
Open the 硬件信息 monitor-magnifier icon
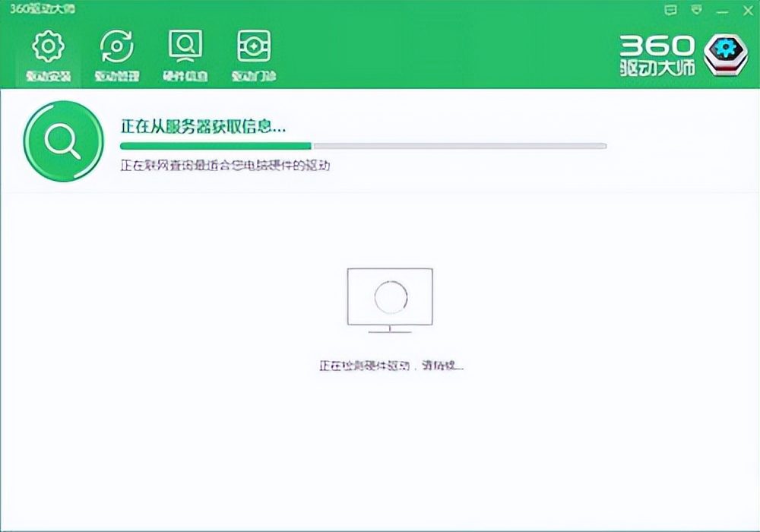point(185,46)
